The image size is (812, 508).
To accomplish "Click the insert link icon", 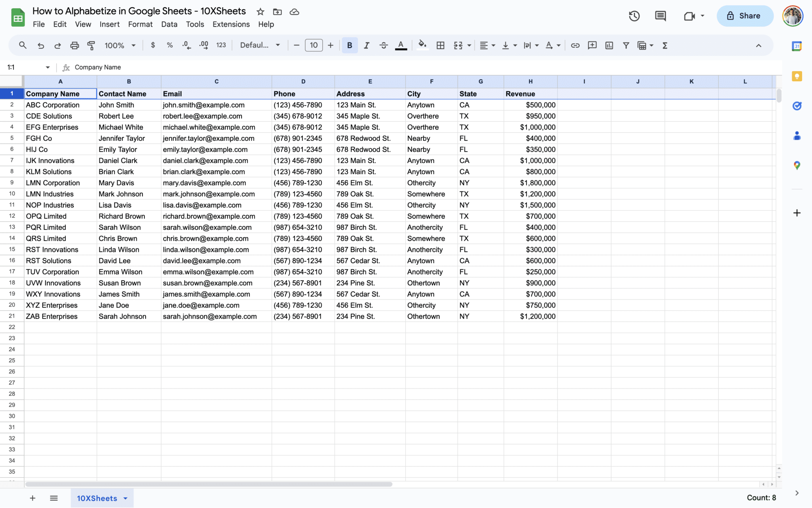I will coord(575,45).
